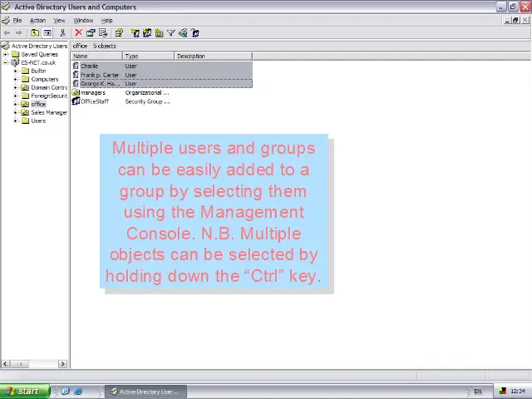Click the George K. Ha... user icon
532x399 pixels.
coord(76,83)
